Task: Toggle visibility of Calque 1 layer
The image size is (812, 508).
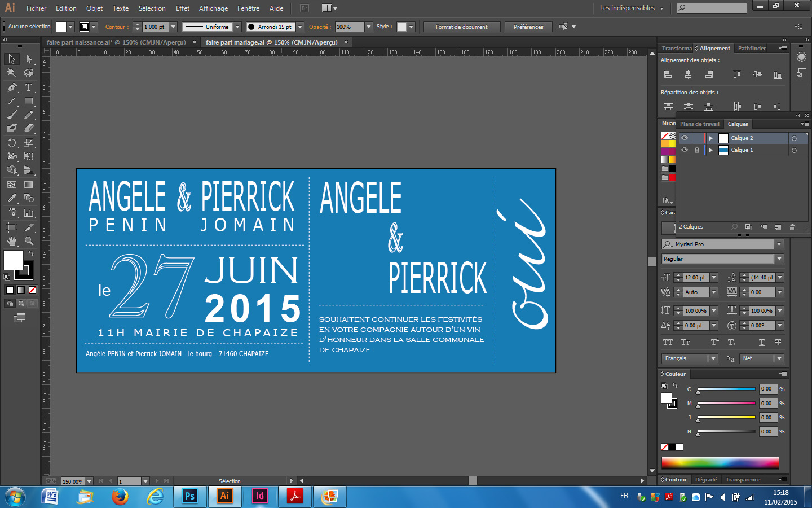Action: [x=685, y=150]
